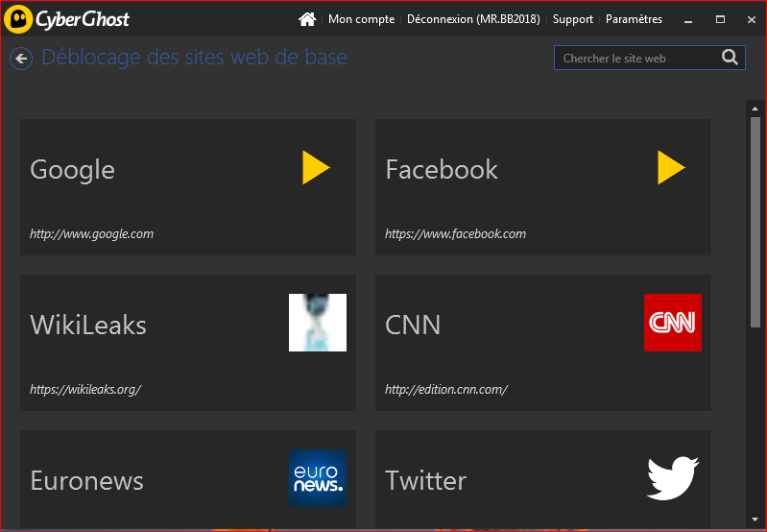
Task: Click the CyberGhost ghost logo
Action: [x=18, y=19]
